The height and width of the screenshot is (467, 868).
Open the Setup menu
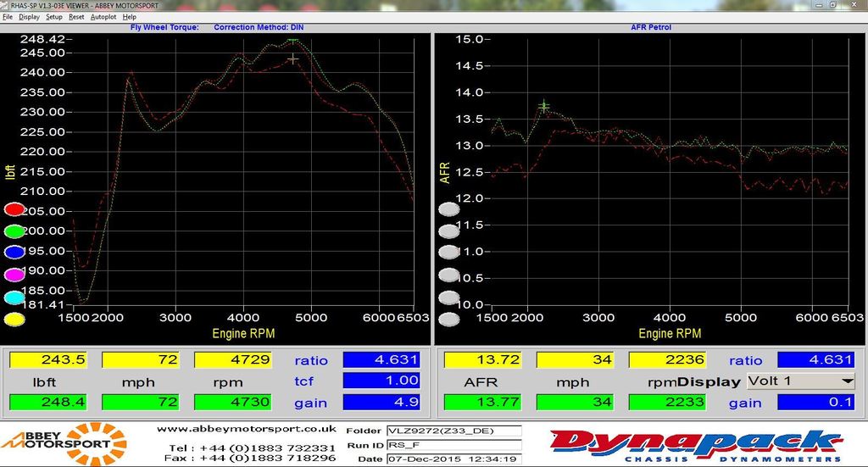[x=54, y=17]
